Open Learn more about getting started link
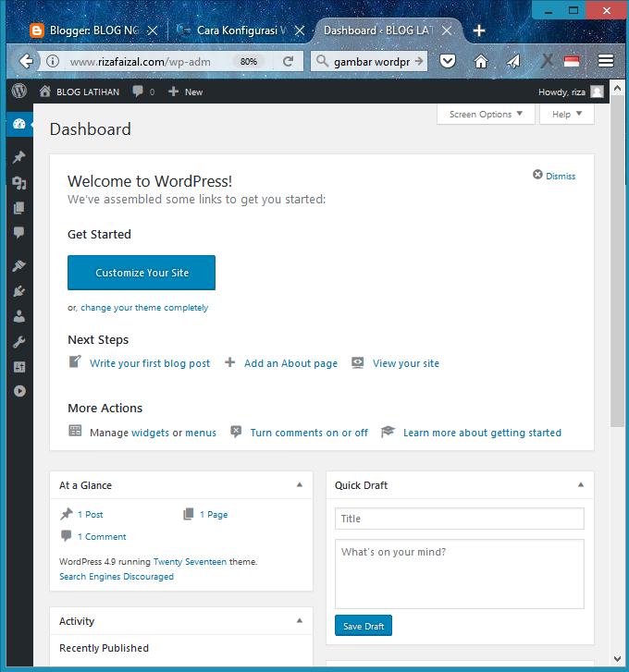 (x=482, y=433)
